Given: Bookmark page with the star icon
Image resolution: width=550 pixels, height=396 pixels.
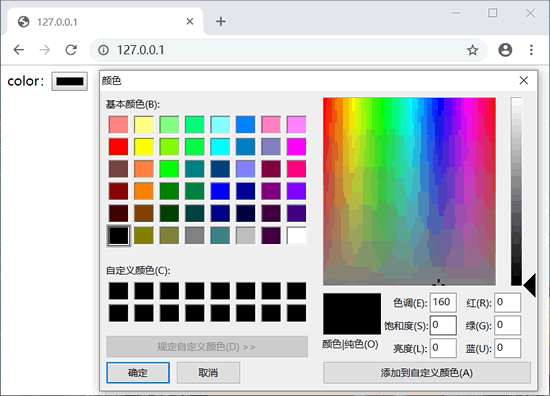Looking at the screenshot, I should click(x=472, y=50).
